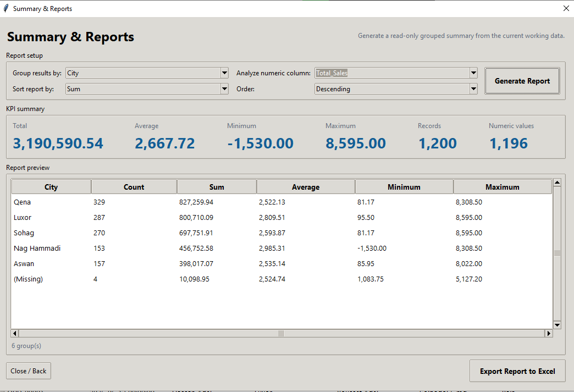
Task: Click the feather icon in title bar
Action: coord(6,8)
